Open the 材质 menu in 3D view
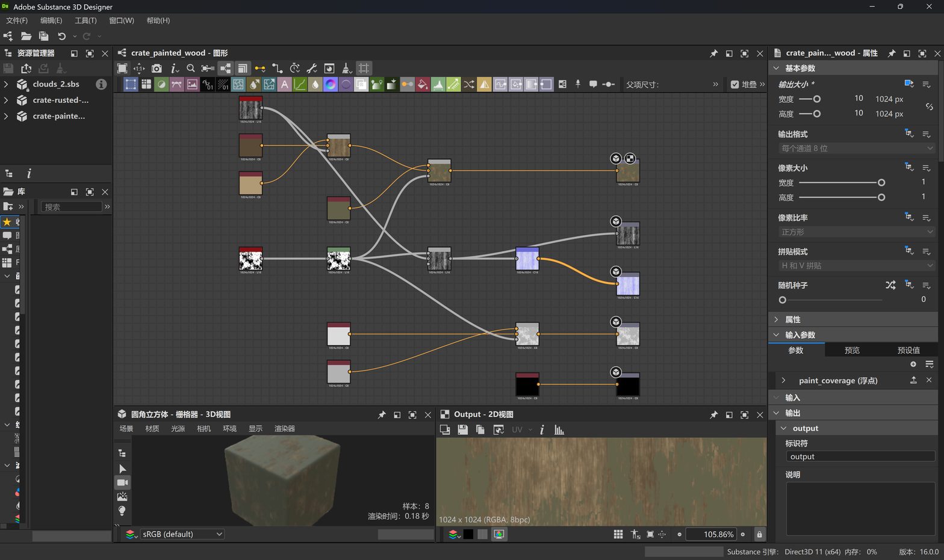Image resolution: width=944 pixels, height=560 pixels. [x=152, y=429]
